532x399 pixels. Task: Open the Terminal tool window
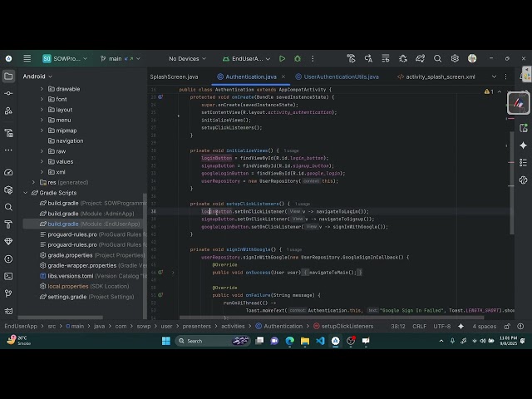[x=8, y=276]
